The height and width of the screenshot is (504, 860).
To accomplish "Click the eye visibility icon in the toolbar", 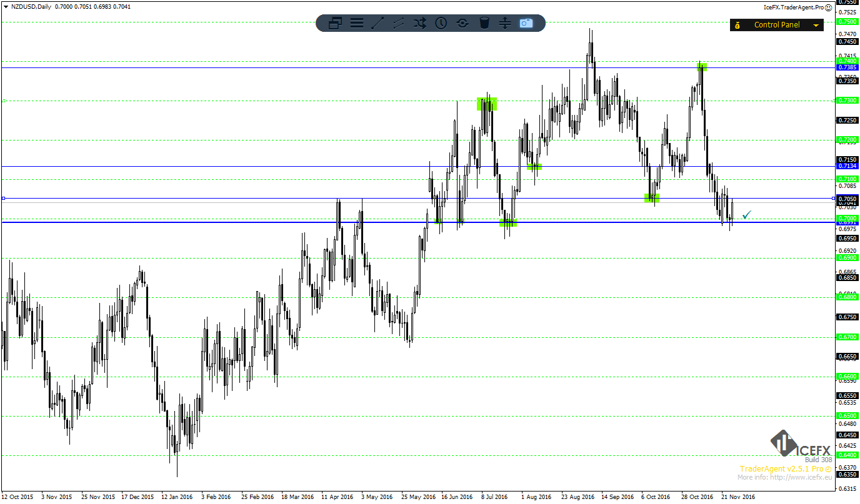I will coord(462,23).
